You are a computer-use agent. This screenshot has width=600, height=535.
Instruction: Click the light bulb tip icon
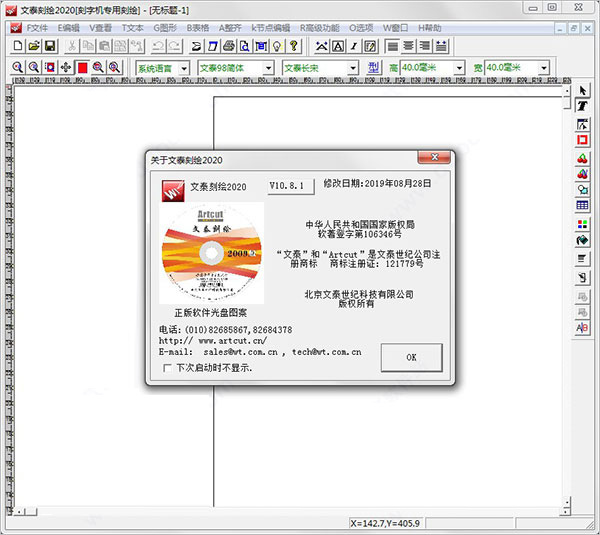coord(277,46)
